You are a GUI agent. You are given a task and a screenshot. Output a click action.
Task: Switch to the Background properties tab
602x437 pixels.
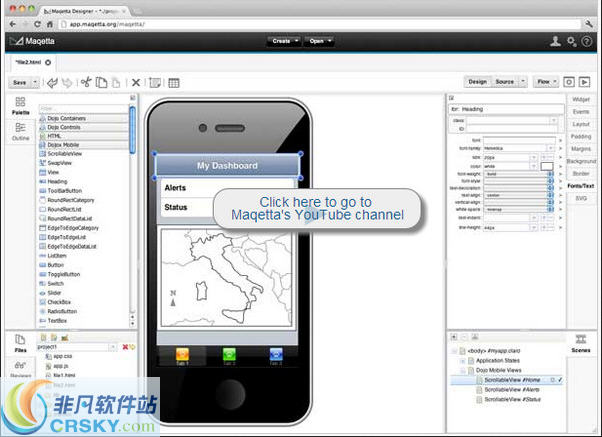click(581, 161)
